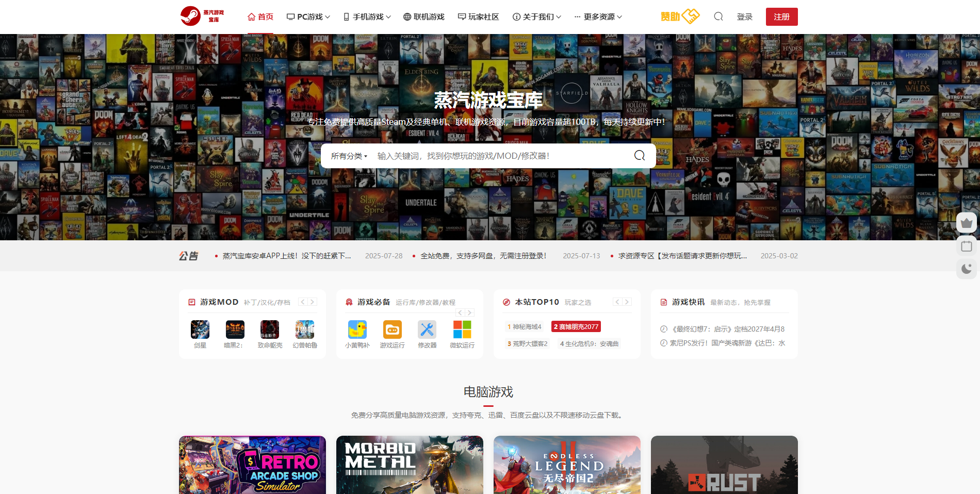The width and height of the screenshot is (980, 494).
Task: Expand the PC游戏 dropdown menu
Action: click(x=308, y=17)
